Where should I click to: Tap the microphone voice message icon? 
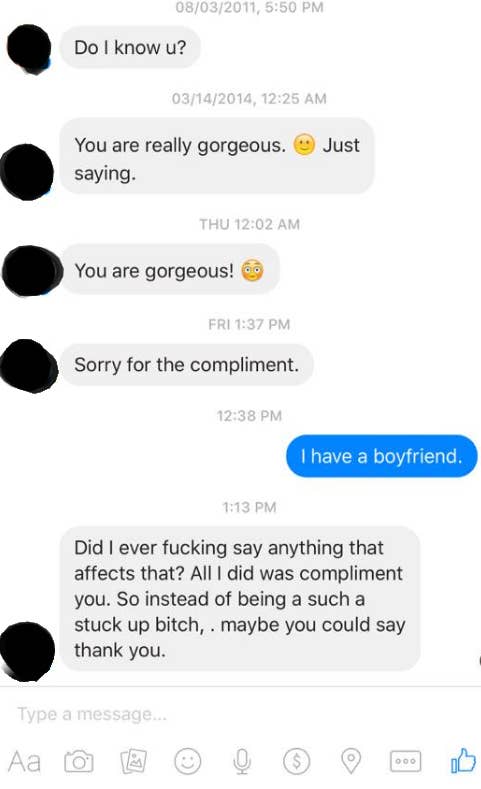pos(242,761)
